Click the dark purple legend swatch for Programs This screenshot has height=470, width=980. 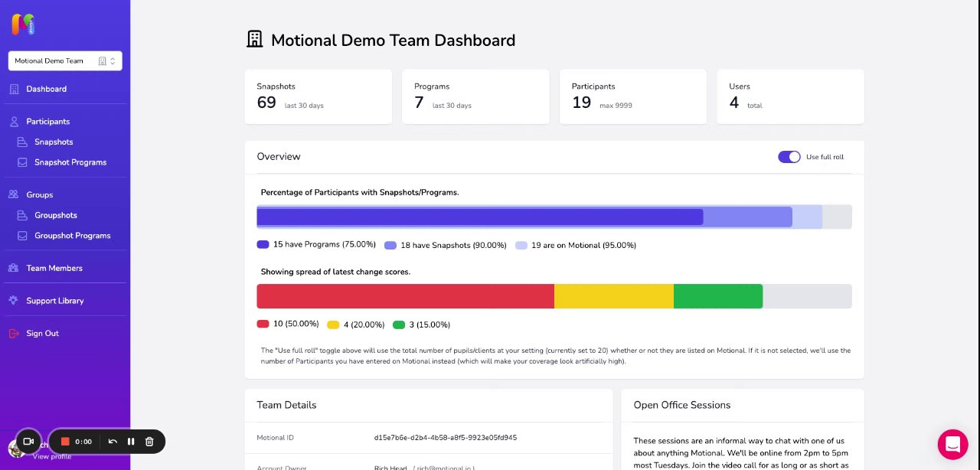tap(263, 245)
